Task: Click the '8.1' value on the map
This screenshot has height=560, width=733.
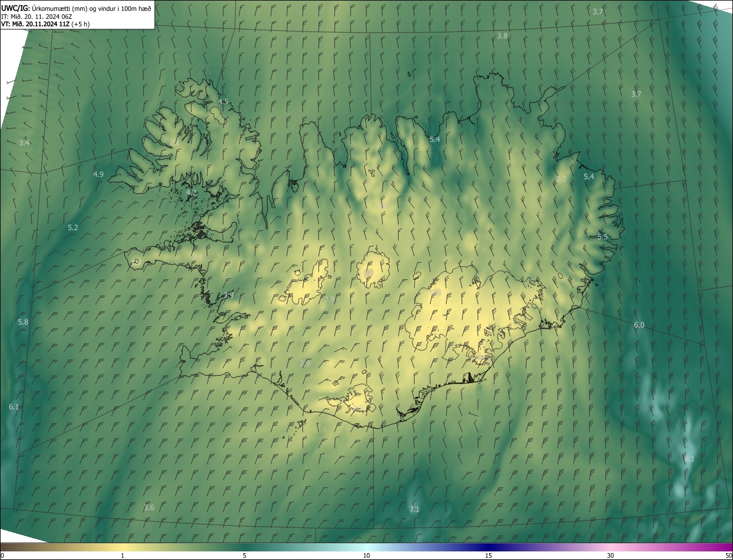Action: 689,459
